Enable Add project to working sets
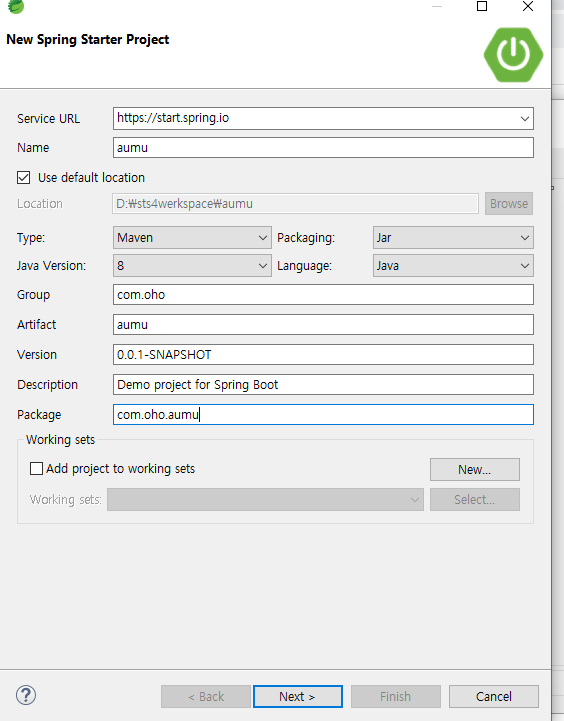564x721 pixels. [x=36, y=469]
